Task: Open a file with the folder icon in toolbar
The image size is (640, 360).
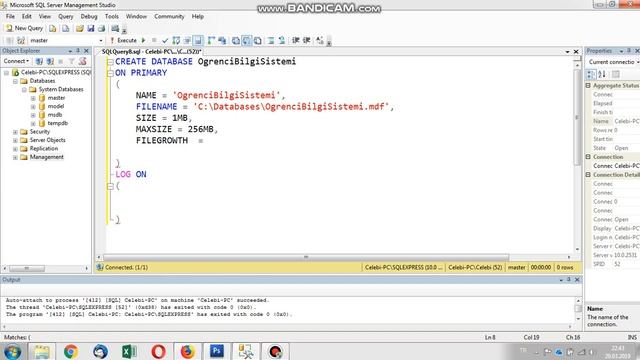Action: coord(80,29)
